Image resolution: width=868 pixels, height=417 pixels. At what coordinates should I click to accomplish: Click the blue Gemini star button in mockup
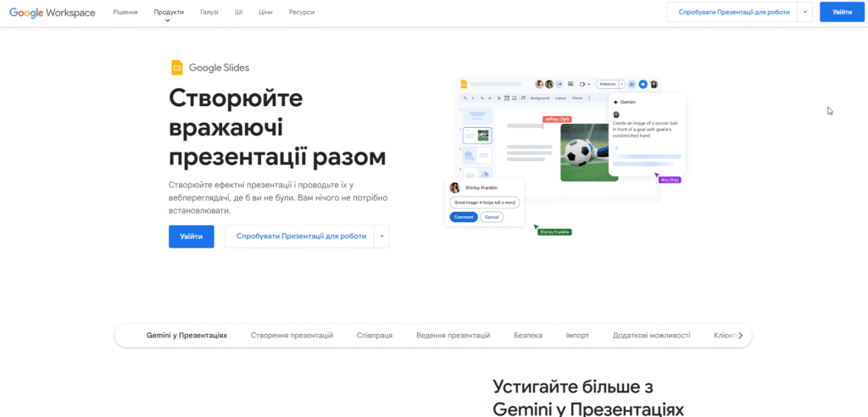tap(643, 84)
